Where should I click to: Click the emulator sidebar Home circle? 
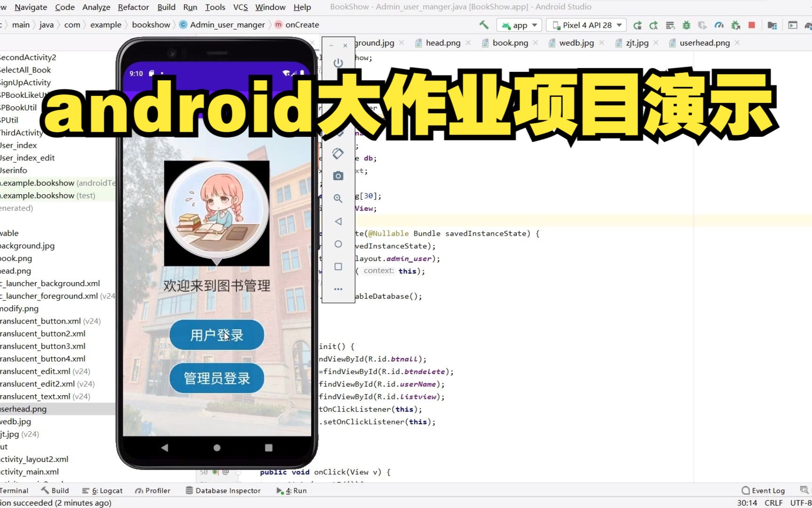338,244
